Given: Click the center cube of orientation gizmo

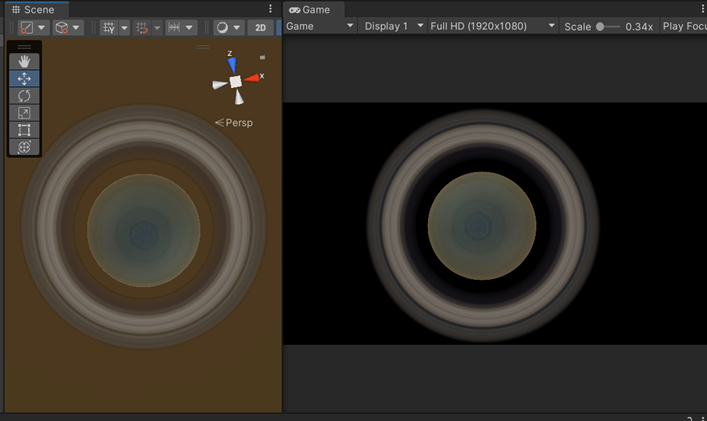Looking at the screenshot, I should [235, 82].
